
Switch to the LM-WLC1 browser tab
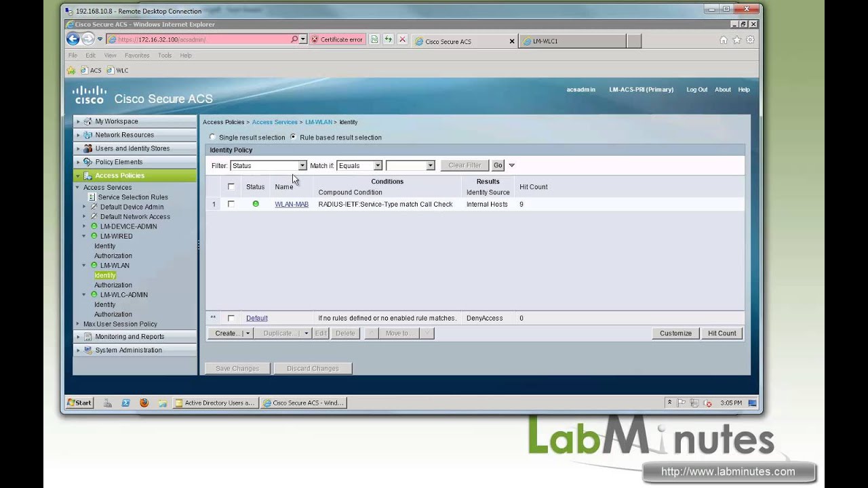click(x=572, y=41)
